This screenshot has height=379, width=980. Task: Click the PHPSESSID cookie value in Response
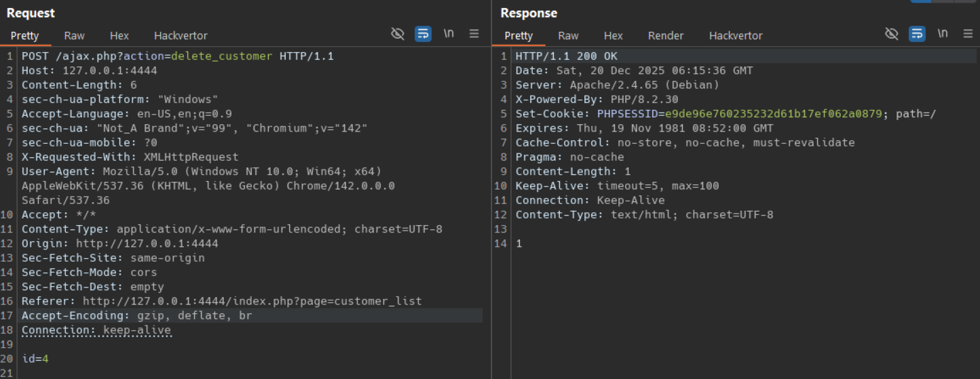(774, 114)
